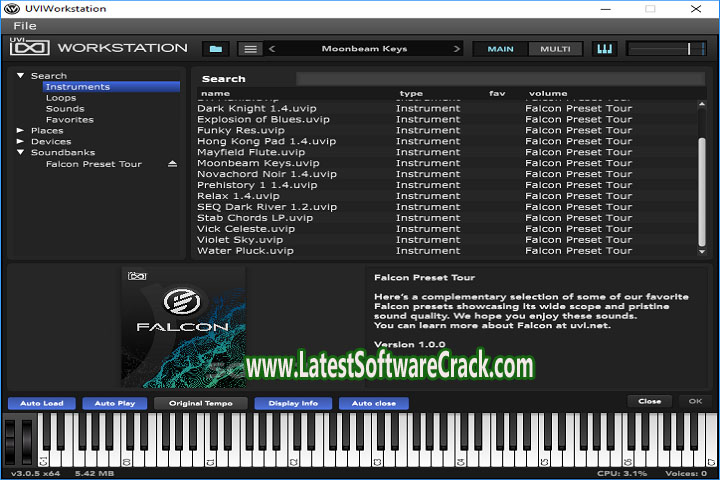
Task: Toggle the keyboard display icon
Action: point(605,48)
